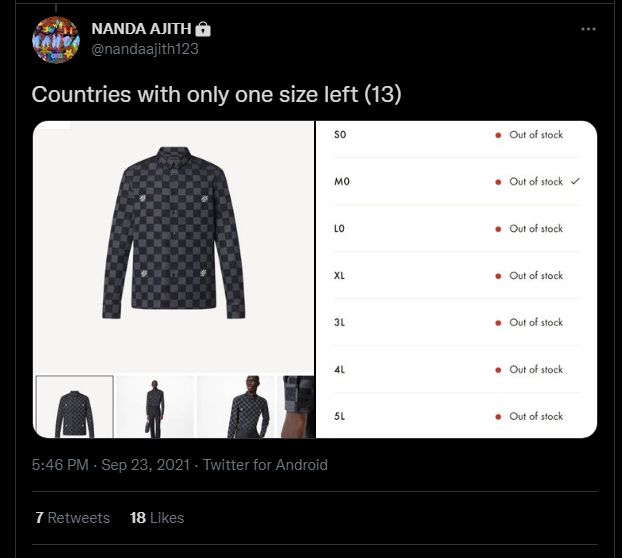This screenshot has width=622, height=558.
Task: Select the M0 size row
Action: pyautogui.click(x=456, y=182)
